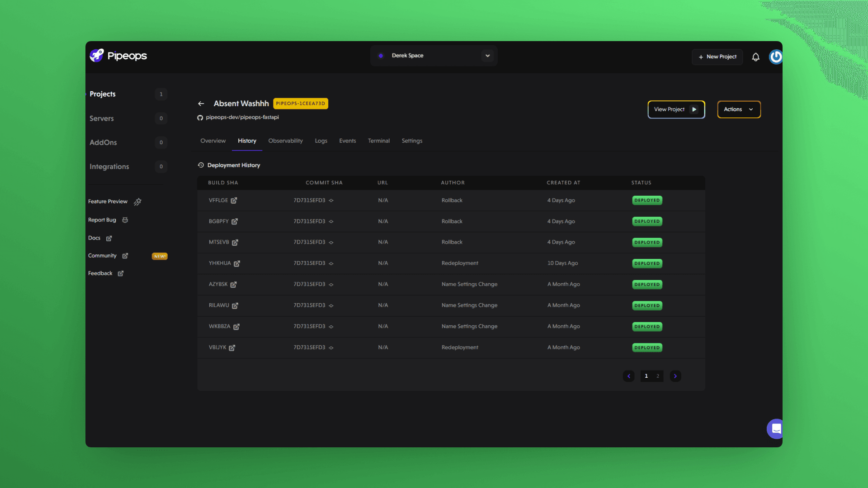Click the COMMIT SHA column header
Viewport: 868px width, 488px height.
click(324, 183)
